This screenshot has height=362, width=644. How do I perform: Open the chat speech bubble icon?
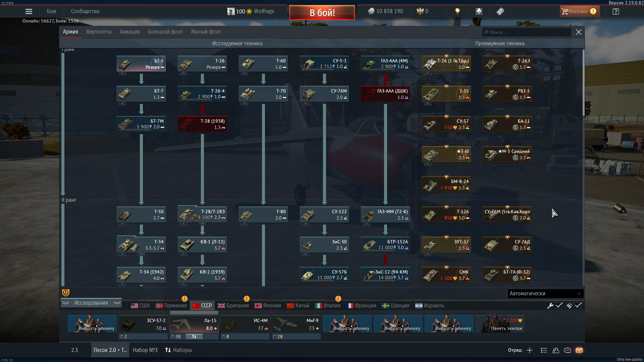[x=568, y=350]
